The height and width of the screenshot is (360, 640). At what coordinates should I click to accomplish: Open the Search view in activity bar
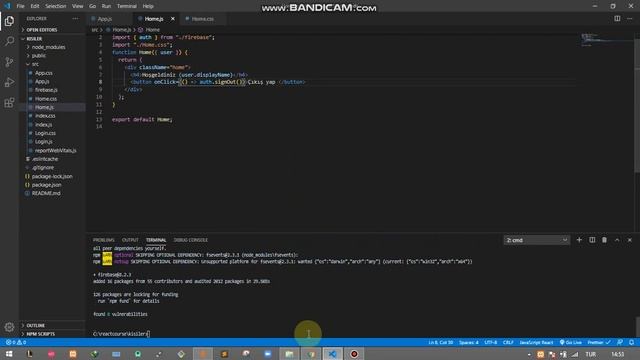(x=9, y=41)
